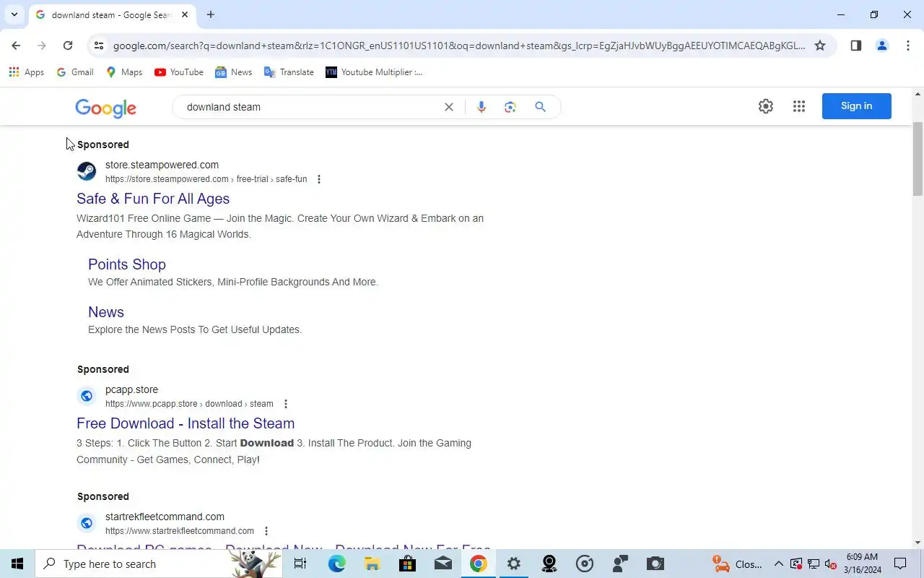The height and width of the screenshot is (578, 924).
Task: Click the taskbar clock showing 6:09 AM
Action: click(x=862, y=564)
